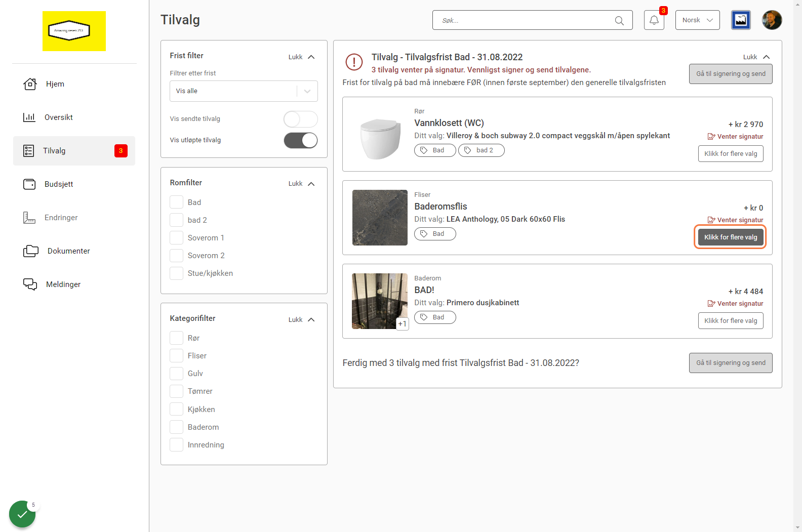Collapse the Frist filter panel
The width and height of the screenshot is (802, 532).
tap(302, 57)
